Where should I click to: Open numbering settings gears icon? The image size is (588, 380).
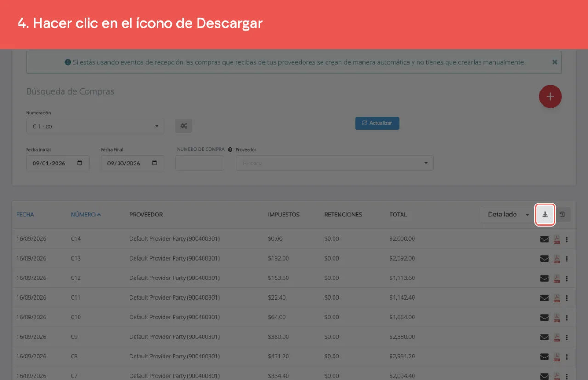pyautogui.click(x=183, y=126)
